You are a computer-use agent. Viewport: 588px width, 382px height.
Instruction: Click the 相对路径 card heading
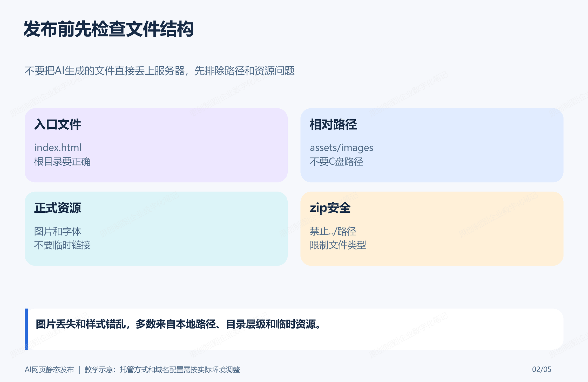[x=333, y=124]
